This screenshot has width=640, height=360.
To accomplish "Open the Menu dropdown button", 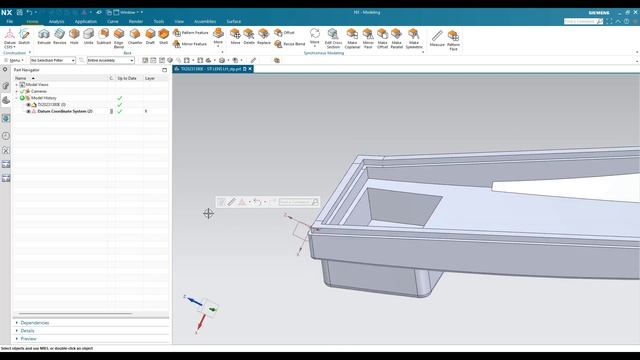I will click(x=13, y=60).
